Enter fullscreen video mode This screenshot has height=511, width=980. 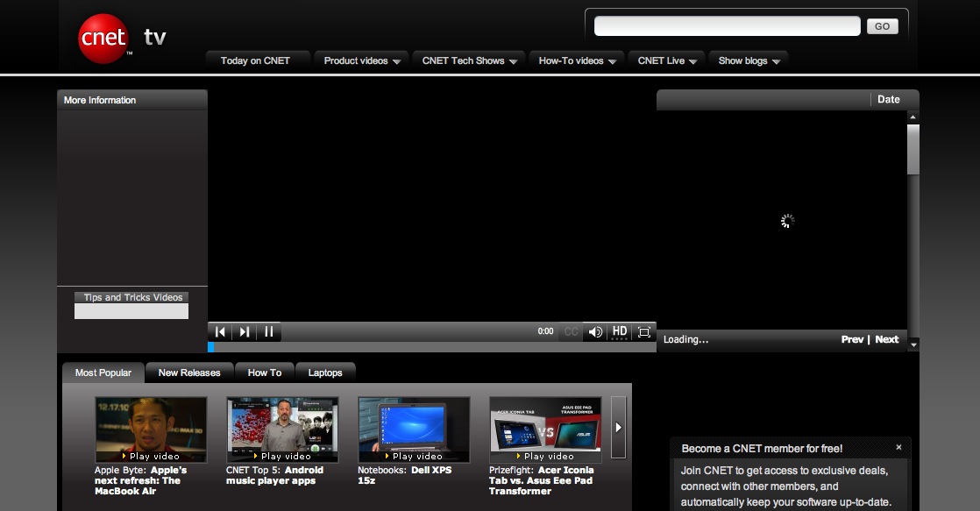[643, 331]
